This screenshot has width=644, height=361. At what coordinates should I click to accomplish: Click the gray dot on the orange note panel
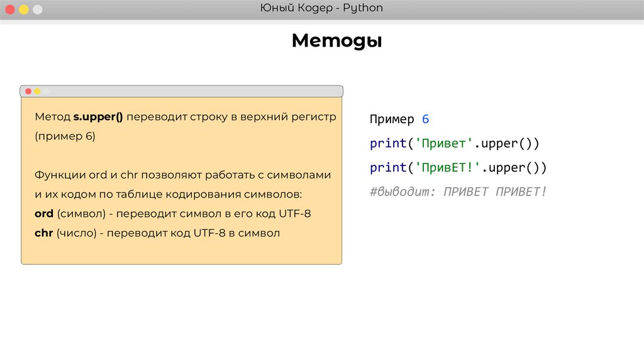click(x=46, y=91)
